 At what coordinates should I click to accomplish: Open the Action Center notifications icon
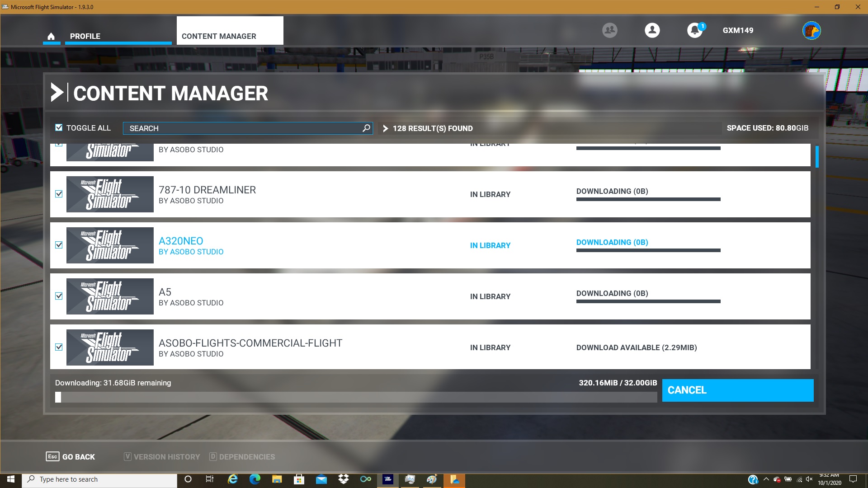[853, 479]
